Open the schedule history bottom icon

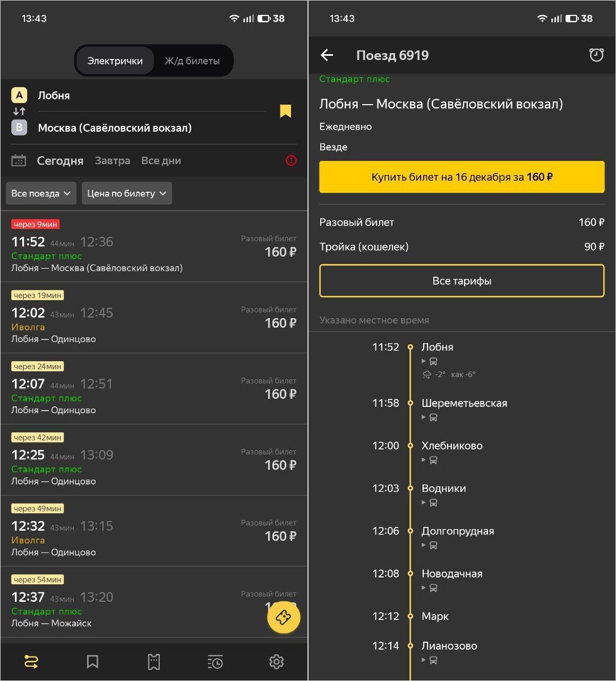click(215, 662)
